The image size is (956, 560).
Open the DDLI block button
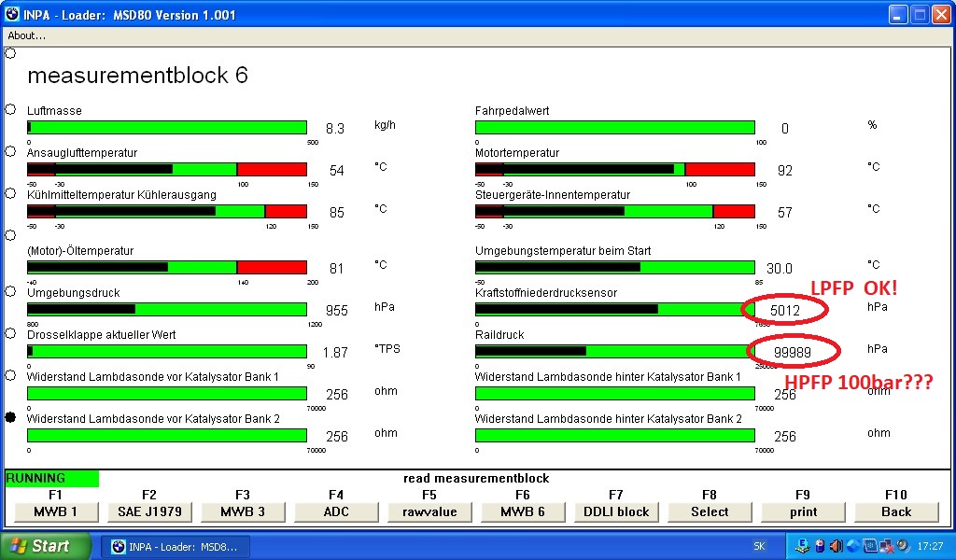tap(616, 511)
